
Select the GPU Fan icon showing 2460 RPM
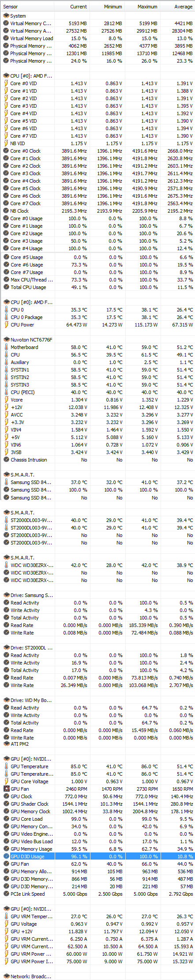(6, 789)
